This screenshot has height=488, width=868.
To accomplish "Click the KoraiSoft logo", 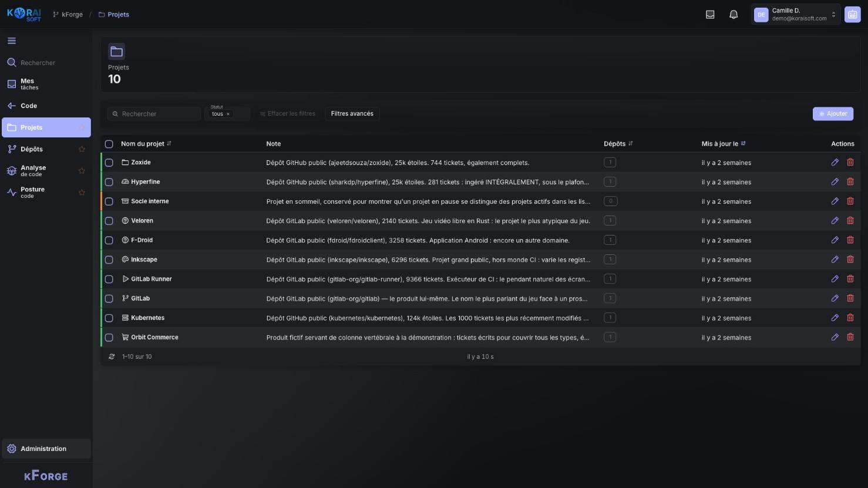I will click(x=24, y=14).
